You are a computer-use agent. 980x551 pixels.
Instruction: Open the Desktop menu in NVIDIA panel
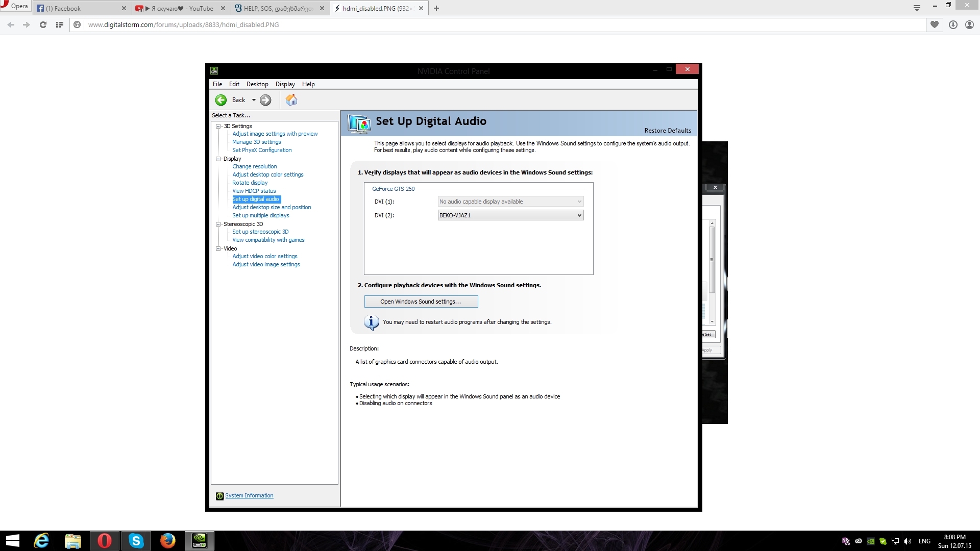pyautogui.click(x=257, y=84)
